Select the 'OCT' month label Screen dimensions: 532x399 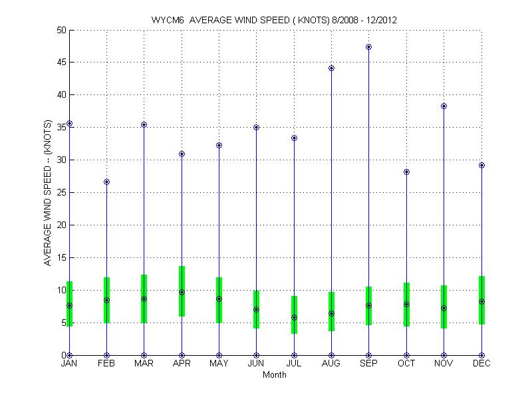pos(406,363)
